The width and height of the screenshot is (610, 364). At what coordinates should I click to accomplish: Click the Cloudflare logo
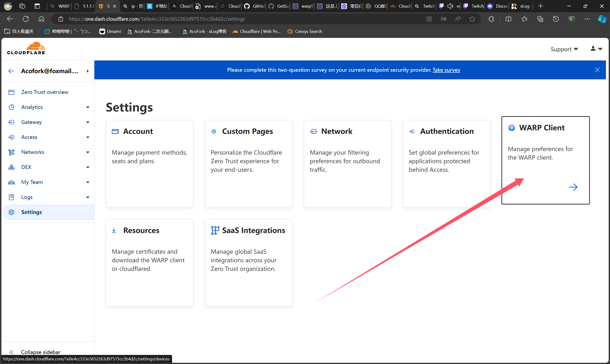[26, 48]
